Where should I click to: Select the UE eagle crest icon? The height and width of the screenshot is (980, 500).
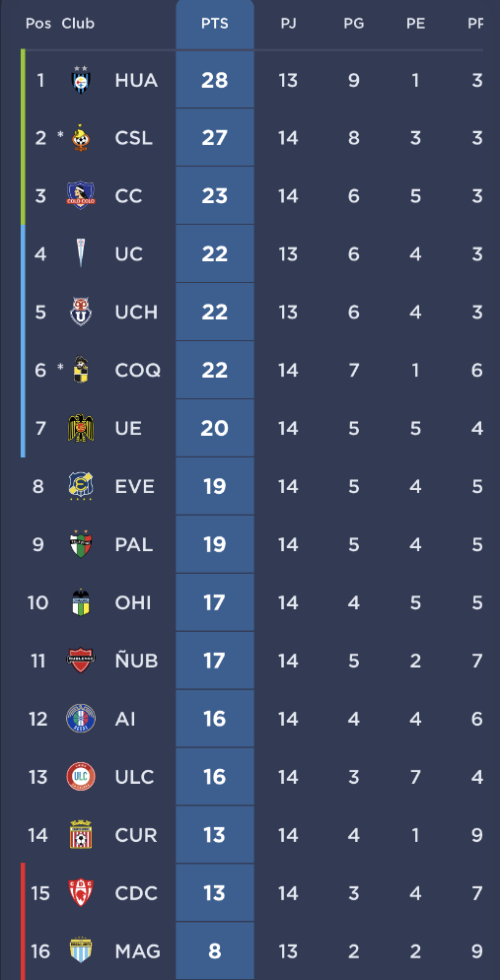pyautogui.click(x=81, y=428)
